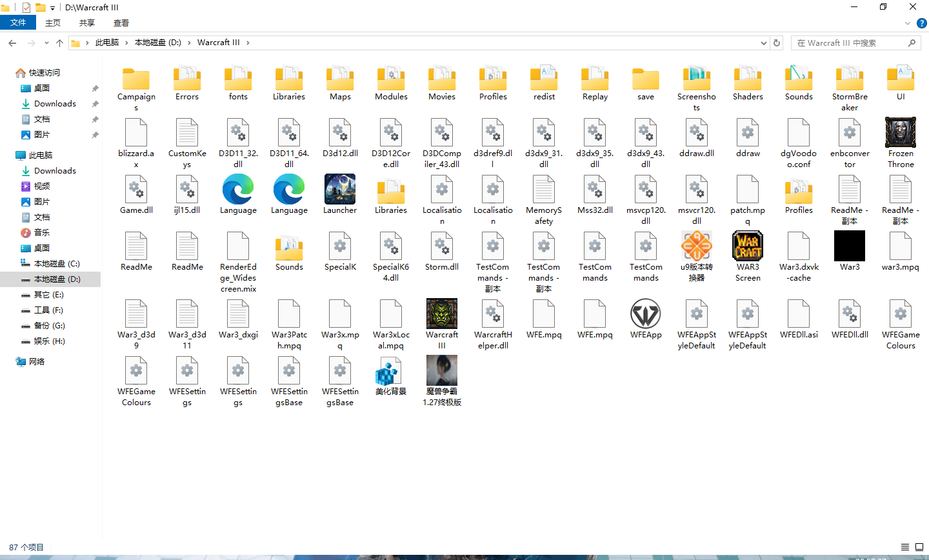The width and height of the screenshot is (929, 560).
Task: Switch to details view in status bar
Action: pos(905,547)
